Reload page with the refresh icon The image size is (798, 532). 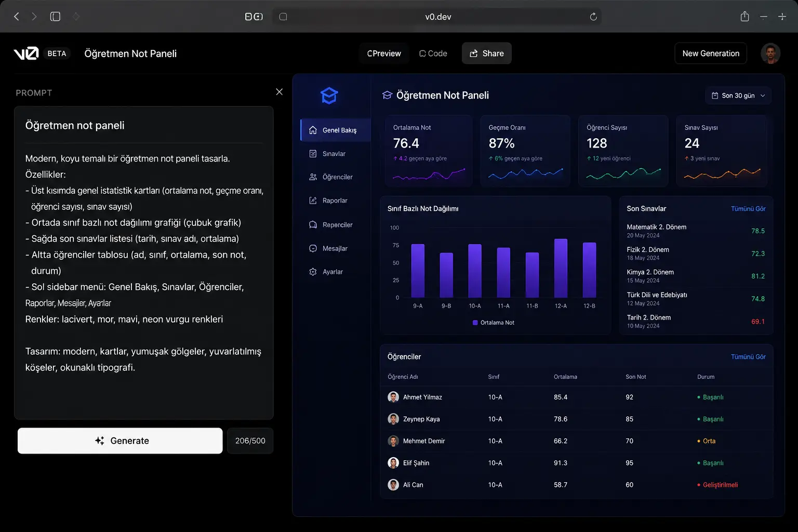pos(593,17)
